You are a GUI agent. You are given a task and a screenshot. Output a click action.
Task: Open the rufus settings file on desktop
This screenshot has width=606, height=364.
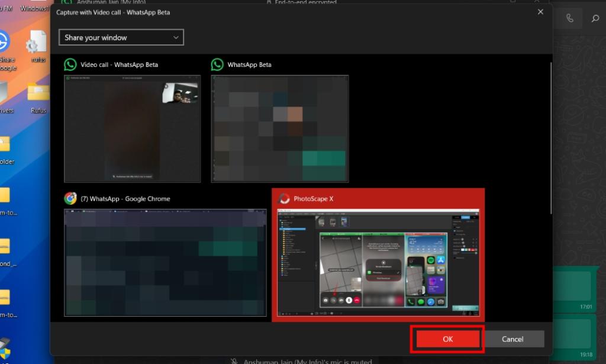[x=37, y=46]
